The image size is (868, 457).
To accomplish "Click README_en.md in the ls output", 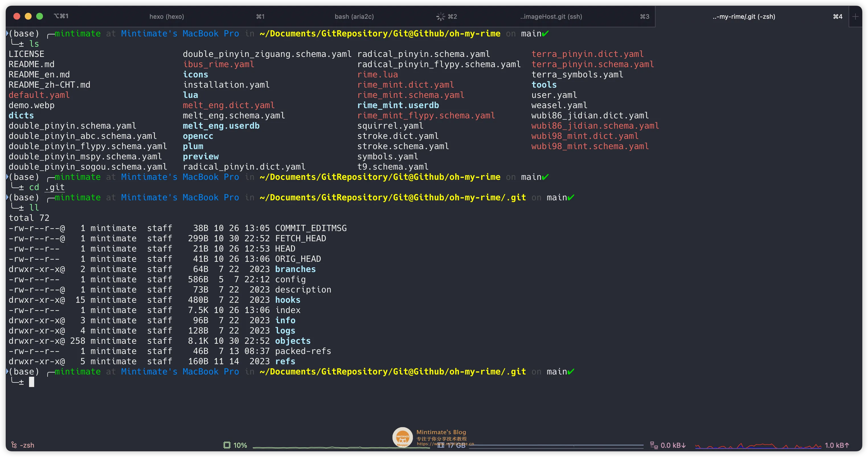I will (x=39, y=75).
